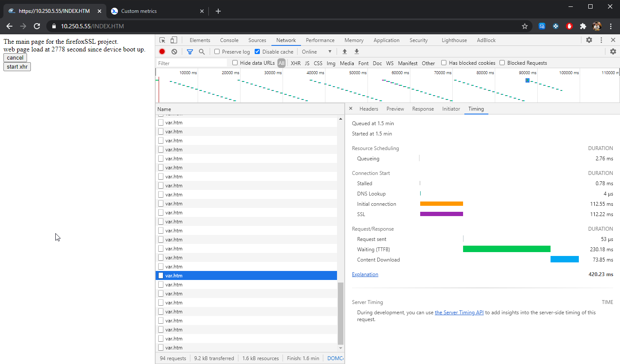Click the Import HAR file upload arrow
The width and height of the screenshot is (620, 364).
[x=345, y=51]
